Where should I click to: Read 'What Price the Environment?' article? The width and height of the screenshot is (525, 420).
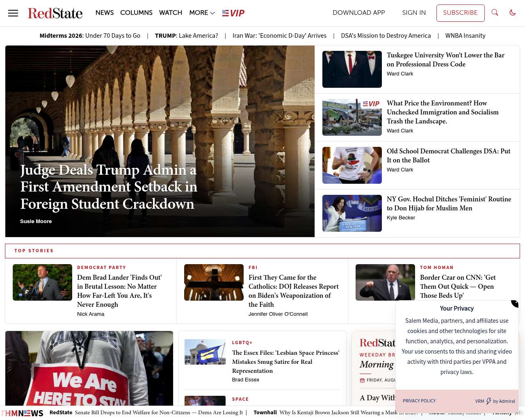(443, 112)
